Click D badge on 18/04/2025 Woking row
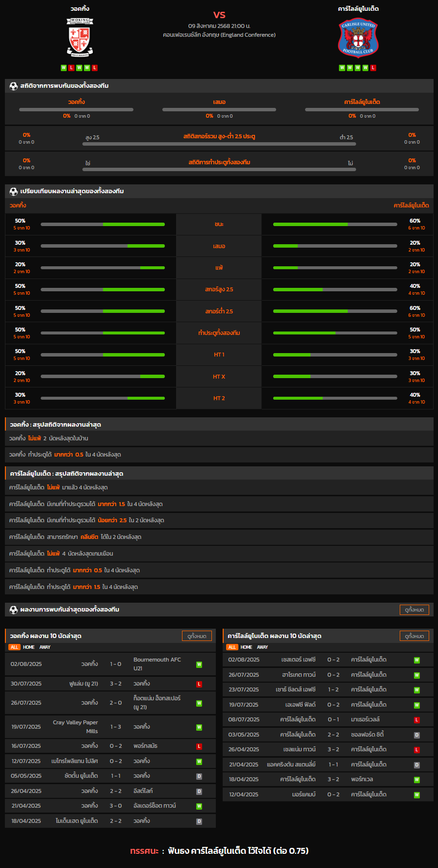Screen dimensions: 438x868 pyautogui.click(x=199, y=821)
